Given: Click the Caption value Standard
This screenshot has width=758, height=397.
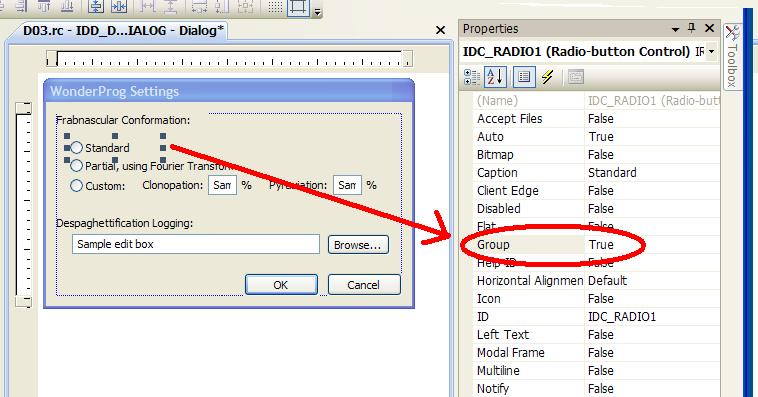Looking at the screenshot, I should tap(612, 173).
